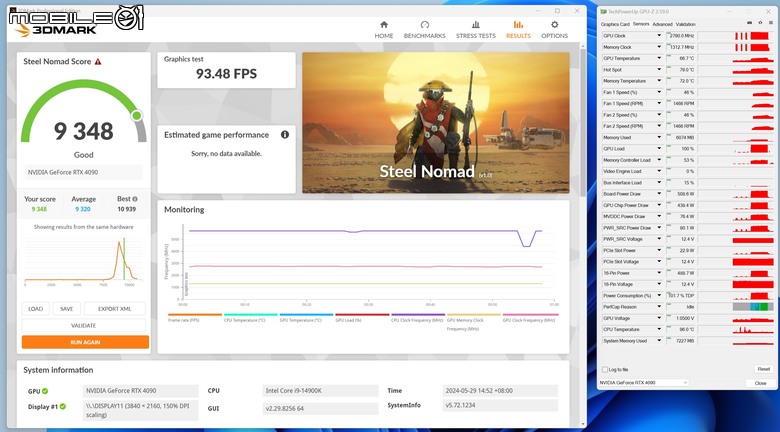Viewport: 780px width, 432px height.
Task: Click the 101.7 % TDP power consumption value
Action: pyautogui.click(x=681, y=296)
